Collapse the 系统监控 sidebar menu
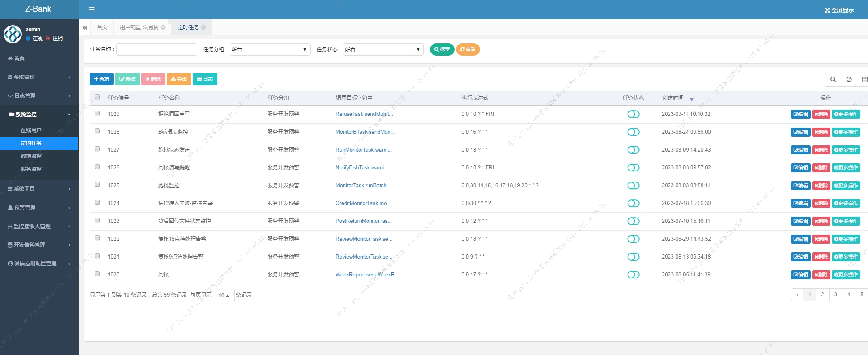 (39, 114)
